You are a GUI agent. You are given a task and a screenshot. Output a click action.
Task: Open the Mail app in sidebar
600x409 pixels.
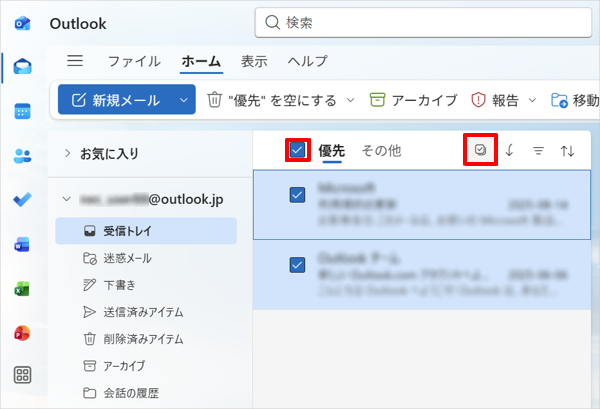pos(23,67)
